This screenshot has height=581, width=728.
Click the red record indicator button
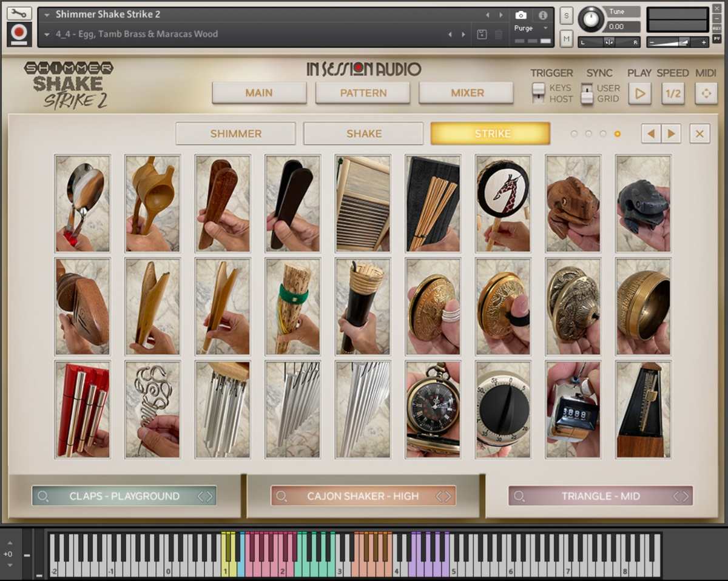pyautogui.click(x=19, y=34)
